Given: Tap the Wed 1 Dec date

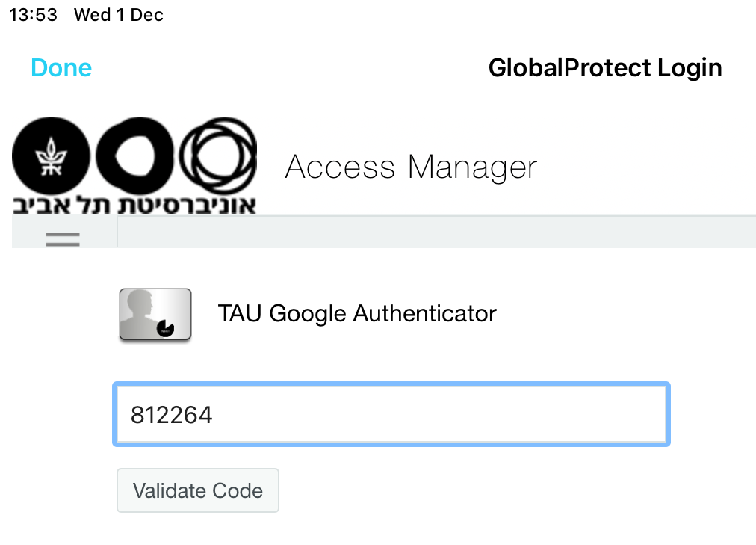Looking at the screenshot, I should 119,15.
